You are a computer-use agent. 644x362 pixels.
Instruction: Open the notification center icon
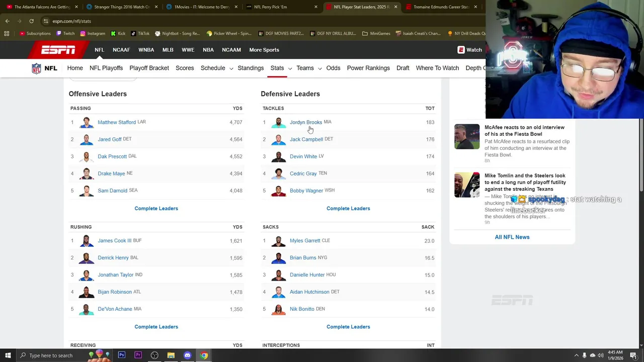633,355
